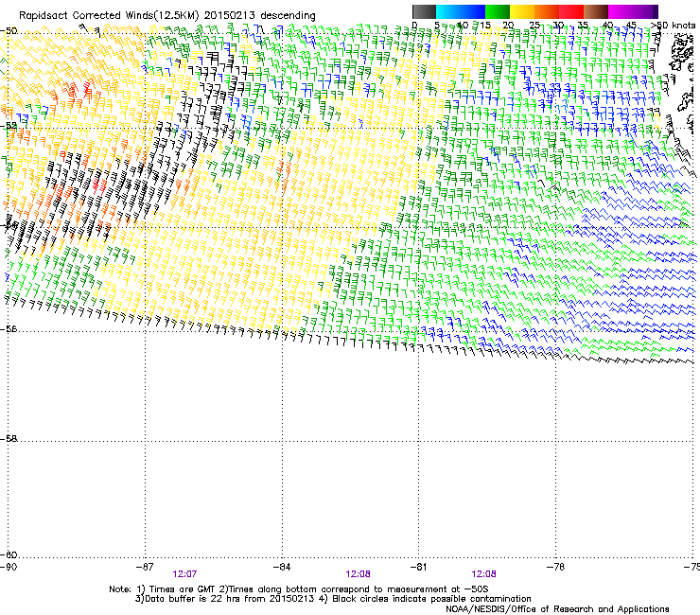This screenshot has height=615, width=700.
Task: Click the -78 longitude axis label
Action: 555,567
